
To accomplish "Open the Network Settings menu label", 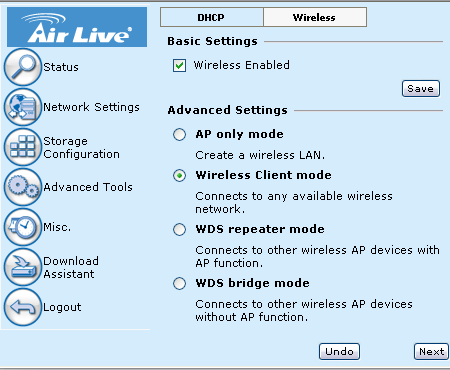I will click(92, 107).
